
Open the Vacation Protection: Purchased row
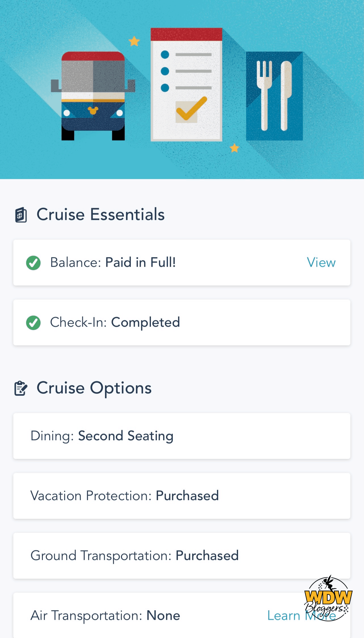(182, 496)
